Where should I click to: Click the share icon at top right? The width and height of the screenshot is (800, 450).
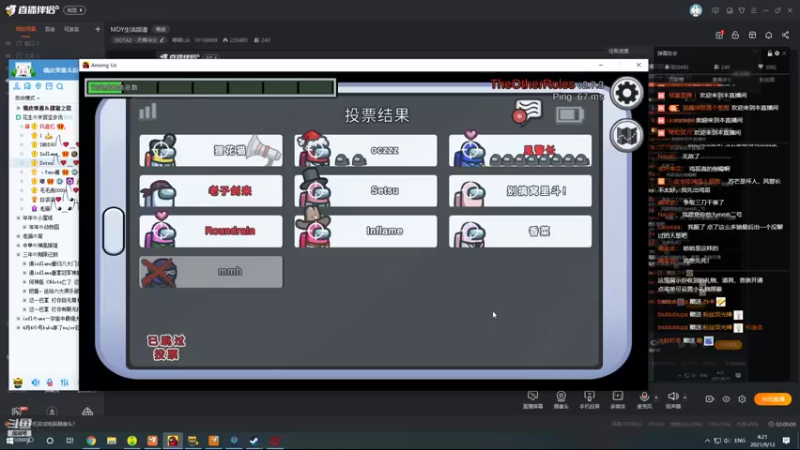tap(785, 35)
